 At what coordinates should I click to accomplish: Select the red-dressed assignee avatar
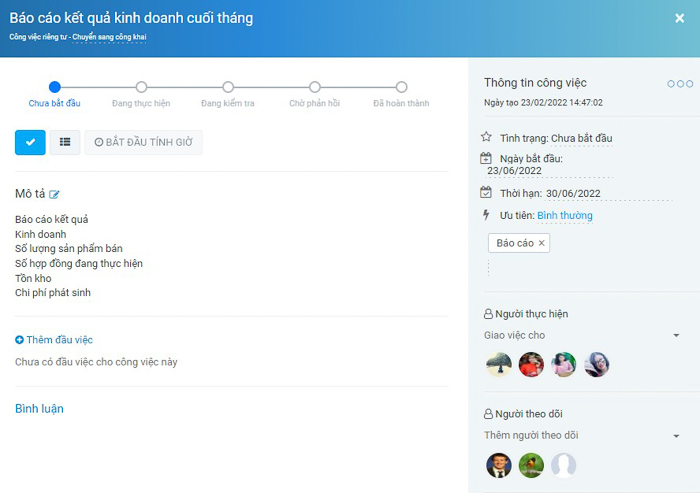531,364
